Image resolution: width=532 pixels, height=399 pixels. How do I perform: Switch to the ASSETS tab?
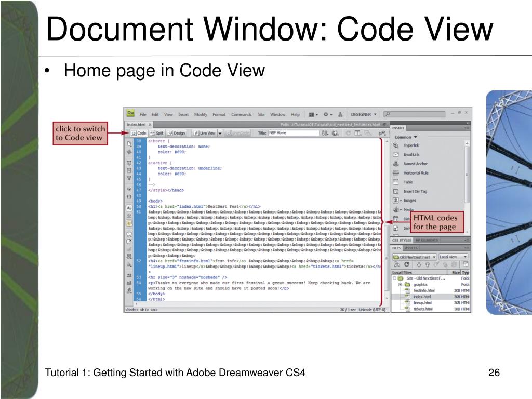pyautogui.click(x=410, y=248)
